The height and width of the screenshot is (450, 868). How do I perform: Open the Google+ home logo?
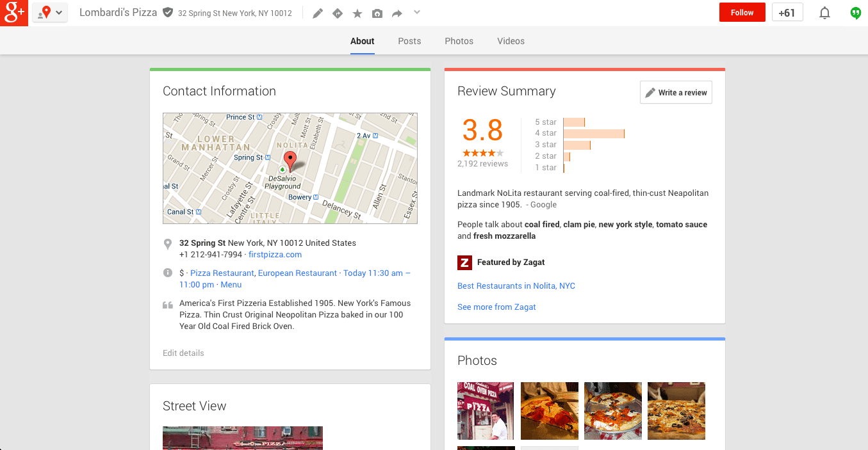point(14,13)
